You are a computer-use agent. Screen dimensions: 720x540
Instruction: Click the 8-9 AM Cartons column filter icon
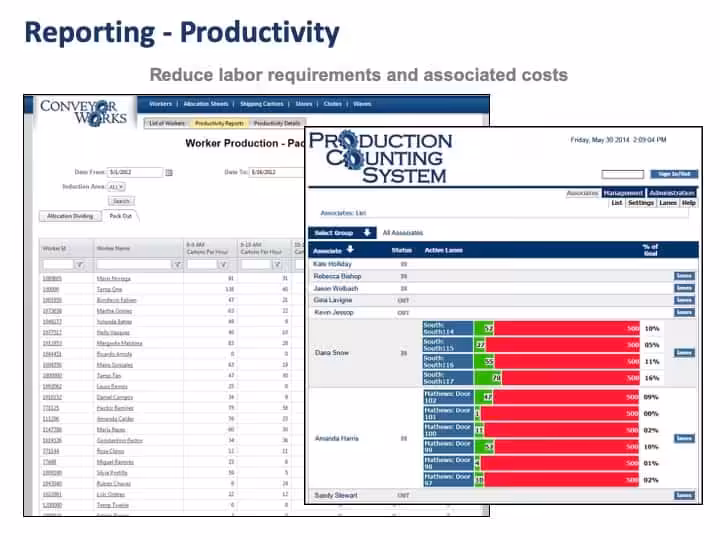(223, 265)
